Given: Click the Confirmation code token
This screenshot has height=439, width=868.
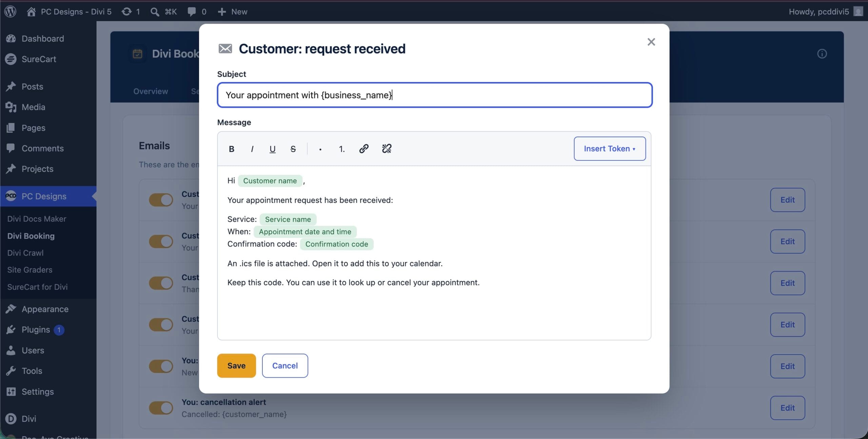Looking at the screenshot, I should 337,244.
